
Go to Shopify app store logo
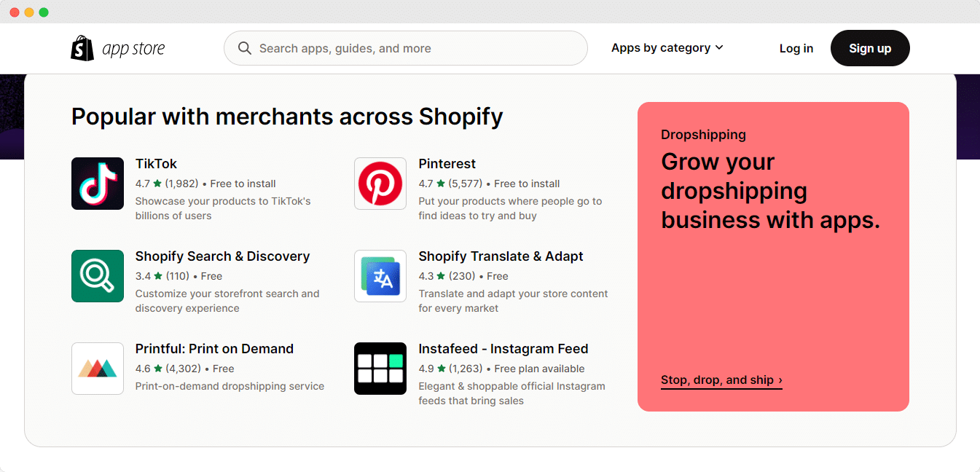pyautogui.click(x=118, y=48)
